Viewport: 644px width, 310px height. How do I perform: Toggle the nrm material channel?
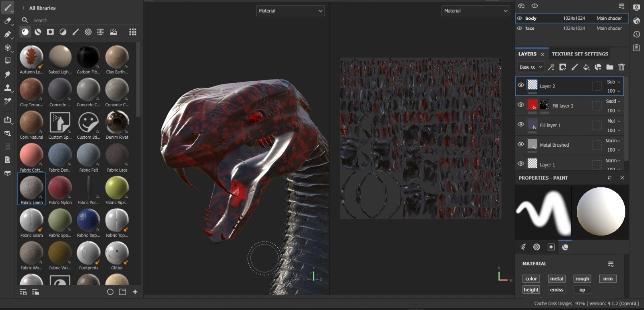608,279
